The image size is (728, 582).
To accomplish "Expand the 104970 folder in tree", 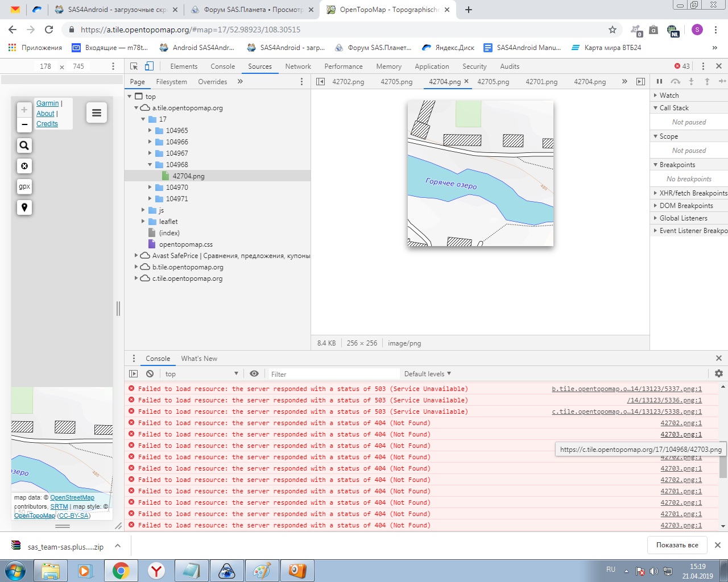I will click(x=150, y=187).
